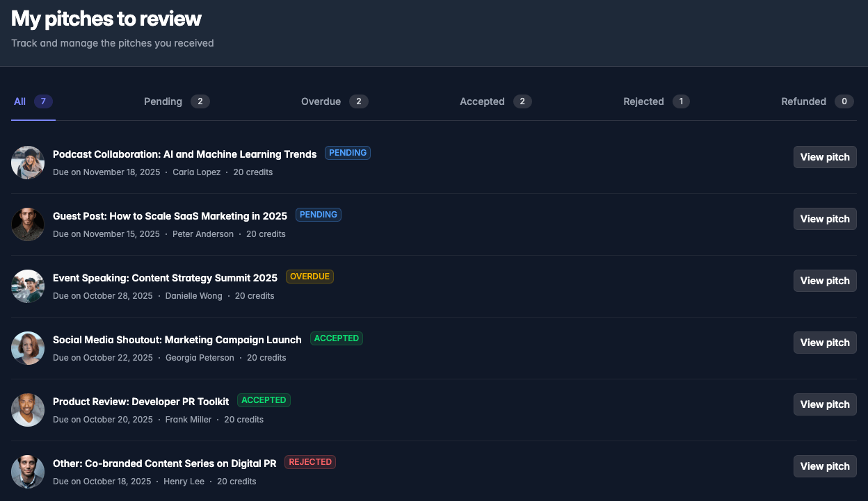View pitch for the SaaS Marketing guest post

click(825, 219)
